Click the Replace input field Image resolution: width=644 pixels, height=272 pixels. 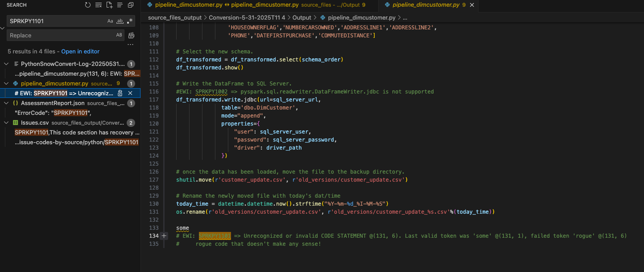(60, 36)
